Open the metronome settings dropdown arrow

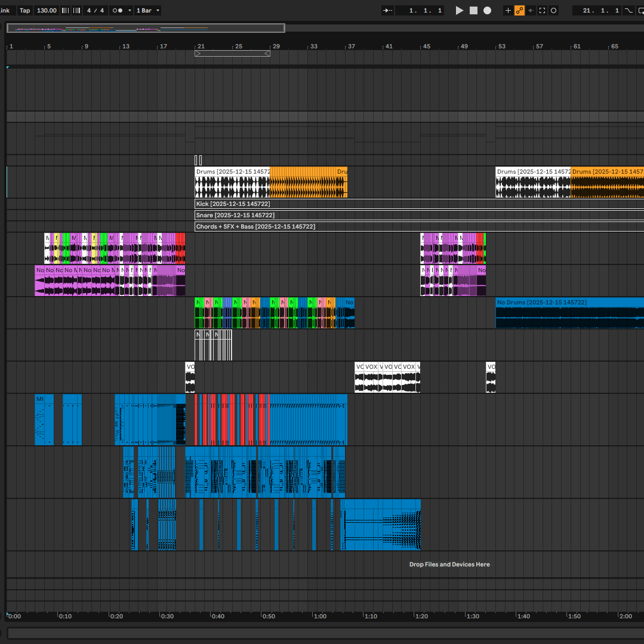coord(130,11)
